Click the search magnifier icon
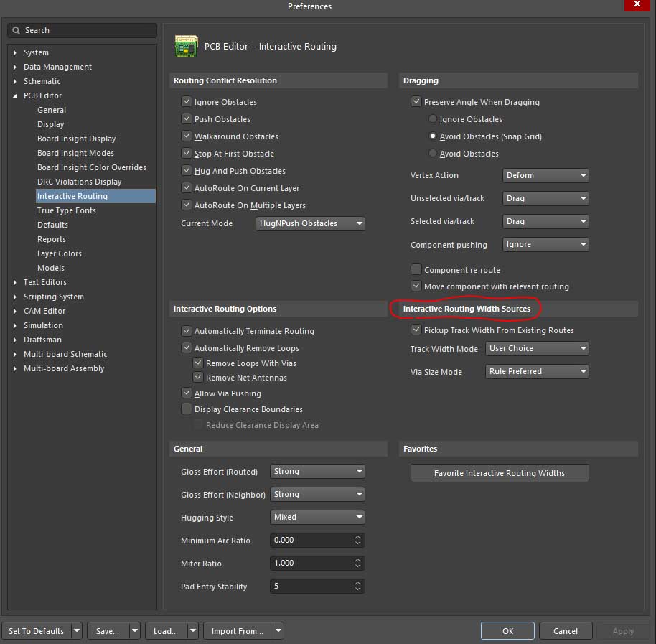Image resolution: width=656 pixels, height=644 pixels. click(17, 31)
